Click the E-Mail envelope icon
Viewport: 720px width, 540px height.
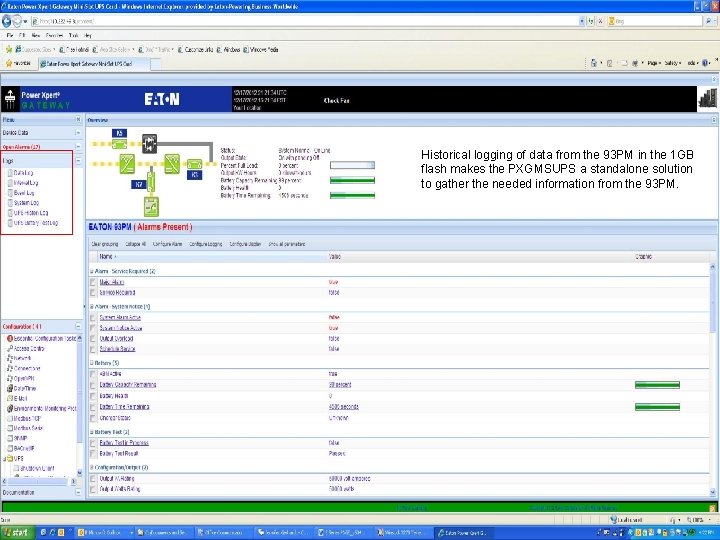pyautogui.click(x=10, y=398)
